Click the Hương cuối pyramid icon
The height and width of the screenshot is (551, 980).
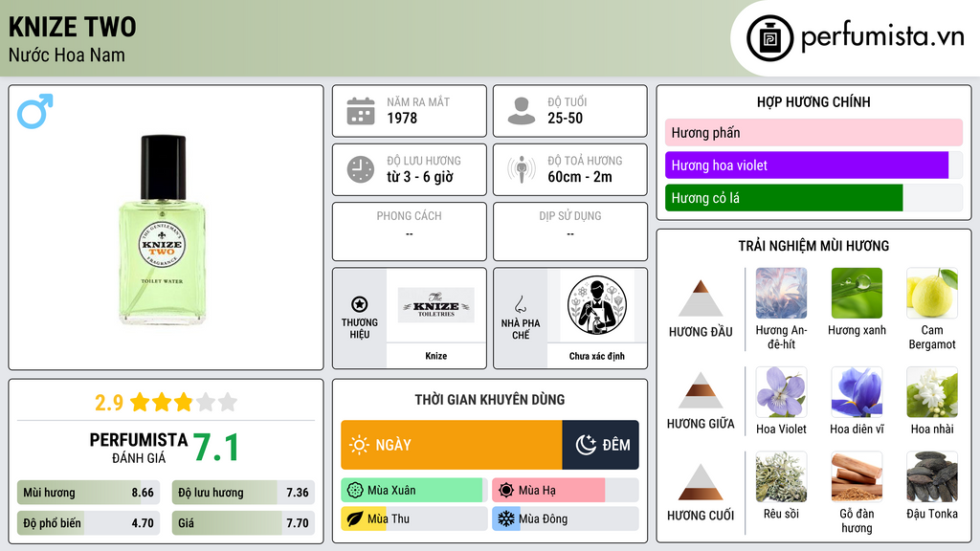point(701,482)
